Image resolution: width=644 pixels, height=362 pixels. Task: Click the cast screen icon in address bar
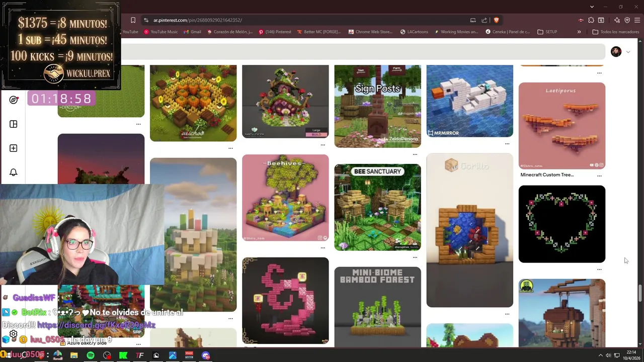473,20
